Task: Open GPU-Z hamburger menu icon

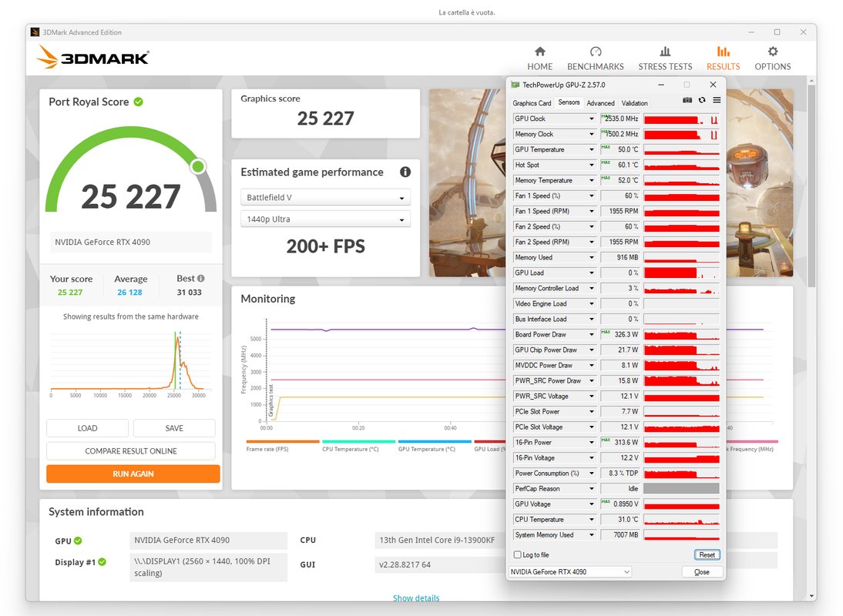Action: coord(717,100)
